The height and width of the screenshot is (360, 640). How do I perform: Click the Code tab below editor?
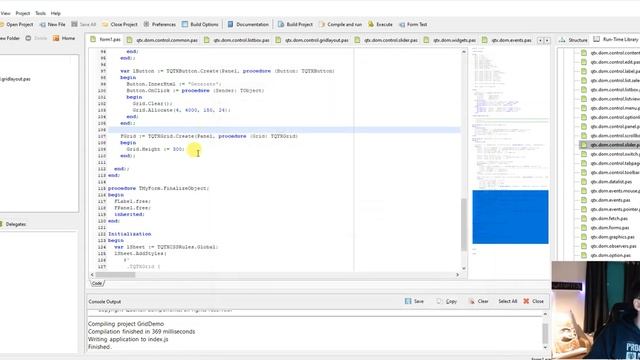point(97,283)
